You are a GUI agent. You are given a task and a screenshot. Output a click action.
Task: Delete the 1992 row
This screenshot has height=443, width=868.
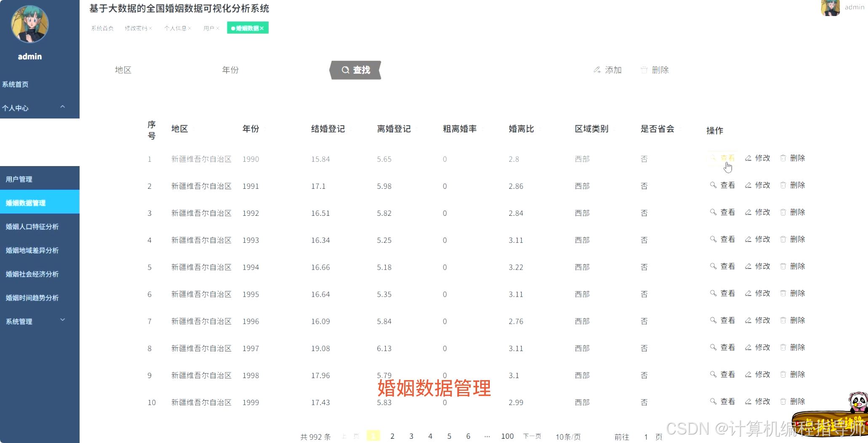coord(793,212)
